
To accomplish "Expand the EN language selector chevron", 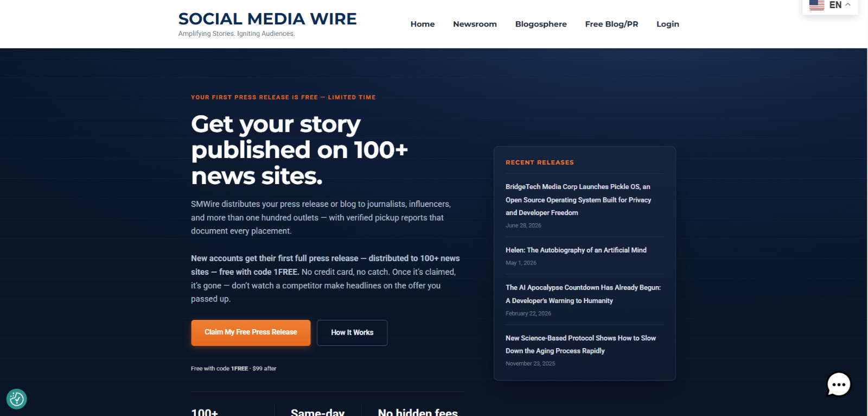I will click(x=848, y=5).
